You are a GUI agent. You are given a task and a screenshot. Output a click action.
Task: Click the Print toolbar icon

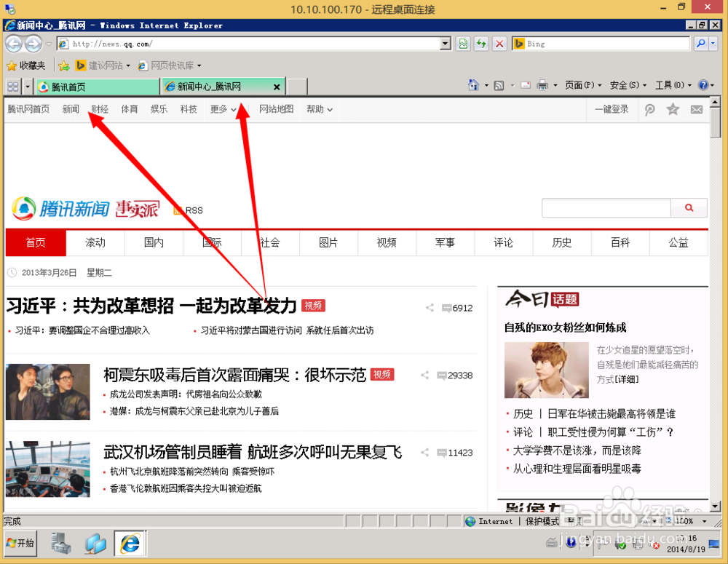[542, 85]
